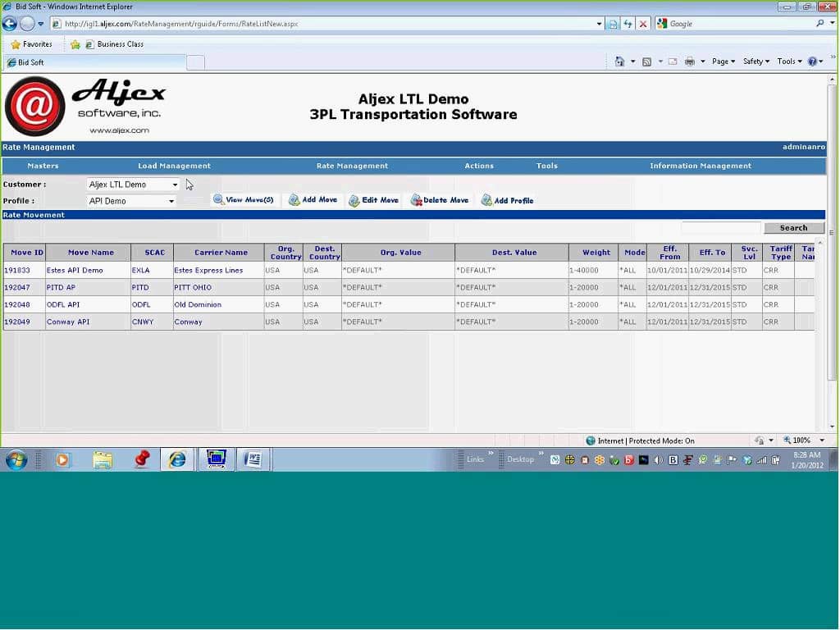The height and width of the screenshot is (630, 840).
Task: Click the View Move(s) icon button
Action: pos(244,200)
